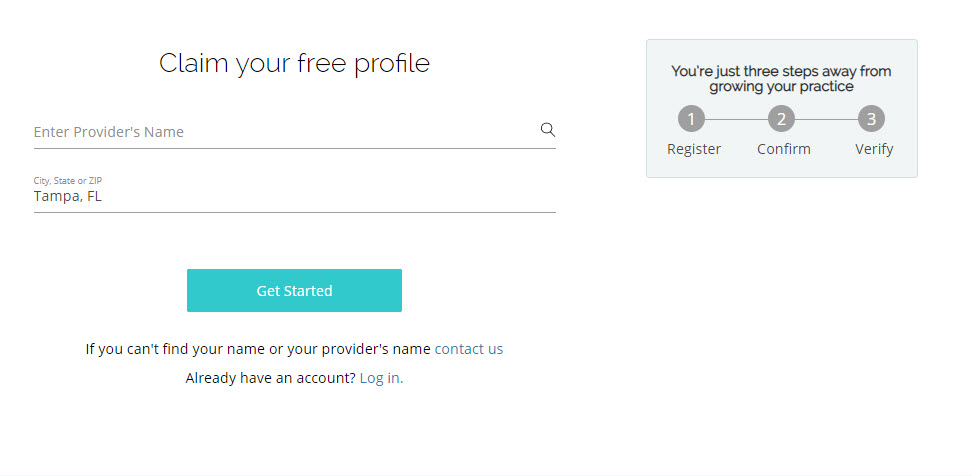
Task: Click the Already have an account? text
Action: (x=270, y=378)
